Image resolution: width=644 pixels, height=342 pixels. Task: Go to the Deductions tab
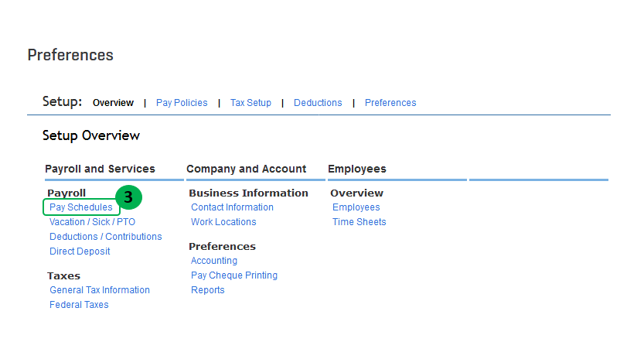click(318, 103)
